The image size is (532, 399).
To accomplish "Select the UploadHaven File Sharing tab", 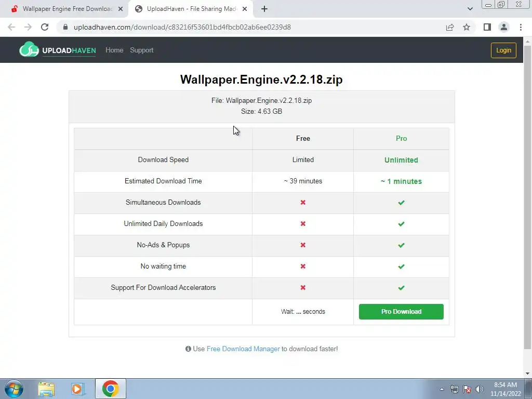I will [190, 9].
